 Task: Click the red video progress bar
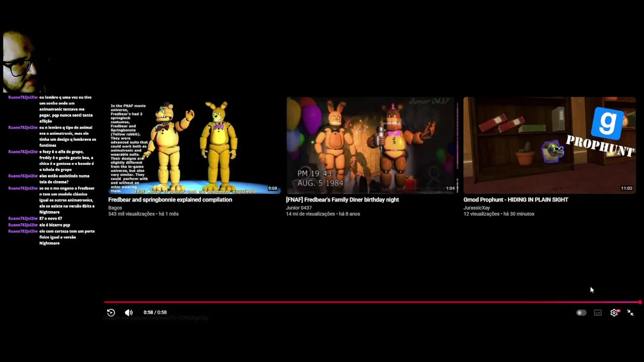click(x=372, y=302)
